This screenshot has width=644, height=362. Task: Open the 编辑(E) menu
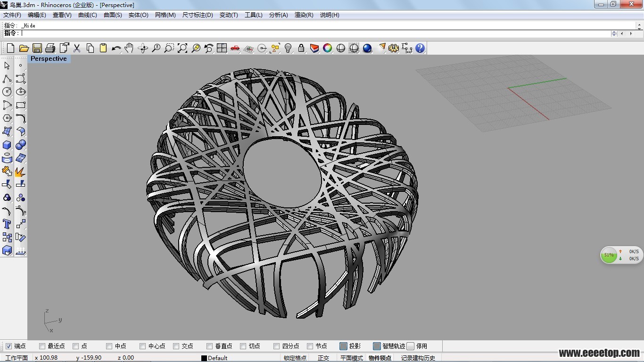click(x=37, y=15)
